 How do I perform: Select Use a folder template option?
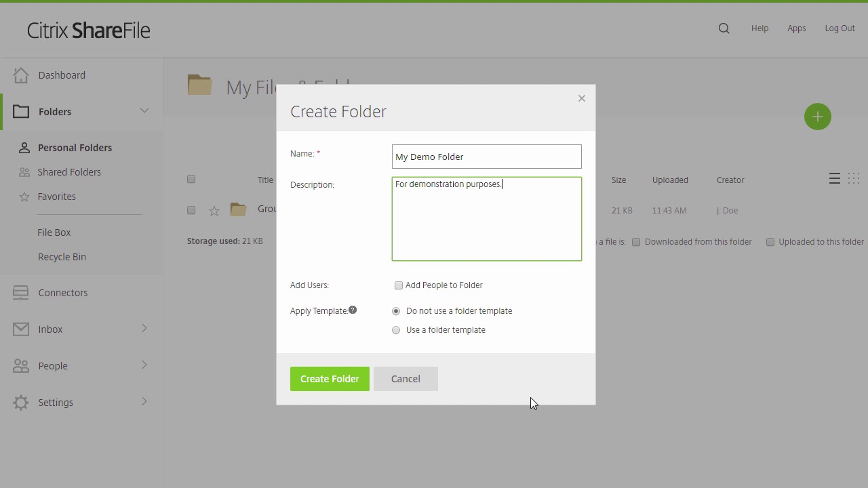click(x=396, y=330)
